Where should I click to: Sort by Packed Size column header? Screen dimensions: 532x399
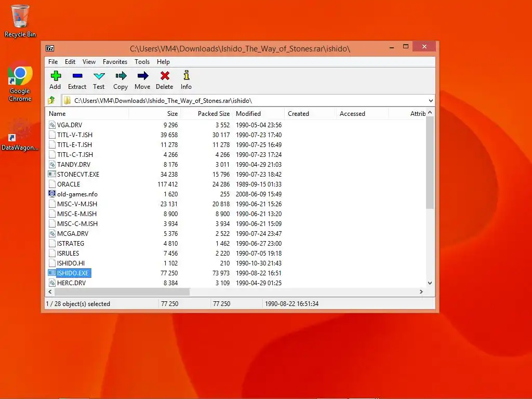tap(206, 114)
